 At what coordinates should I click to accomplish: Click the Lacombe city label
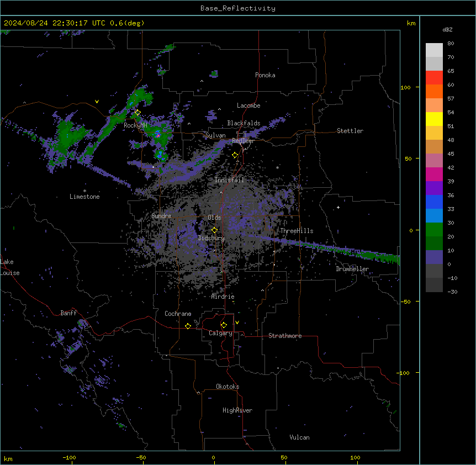click(248, 105)
